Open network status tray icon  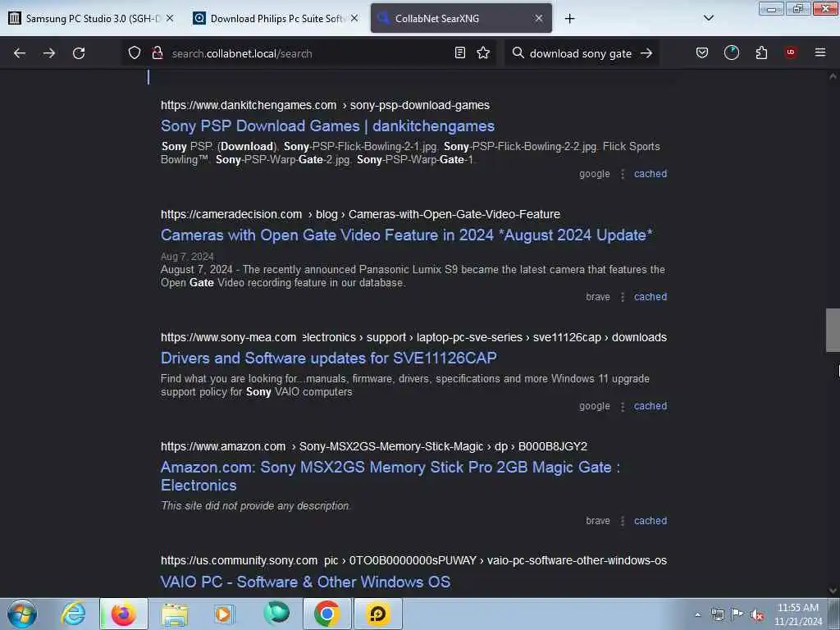pos(717,614)
